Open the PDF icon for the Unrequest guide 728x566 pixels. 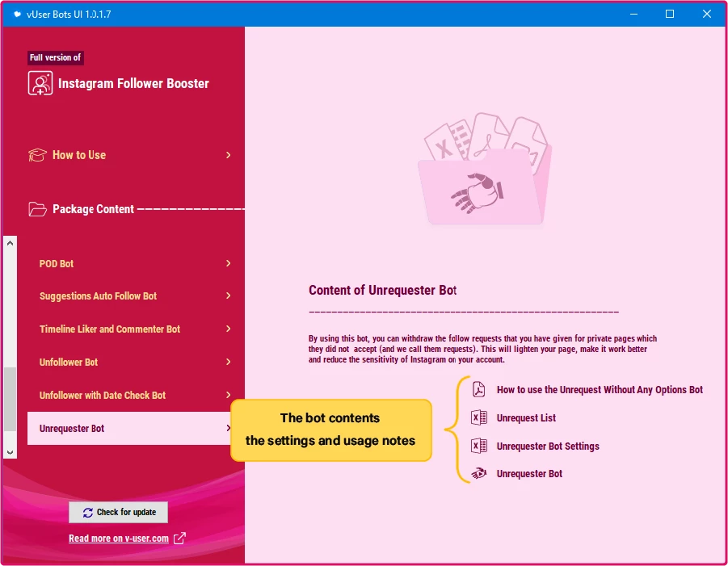[478, 389]
